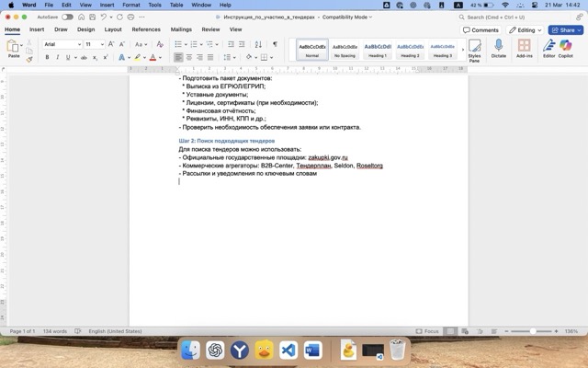588x368 pixels.
Task: Follow the zakupki.gov.ru link
Action: [x=328, y=157]
